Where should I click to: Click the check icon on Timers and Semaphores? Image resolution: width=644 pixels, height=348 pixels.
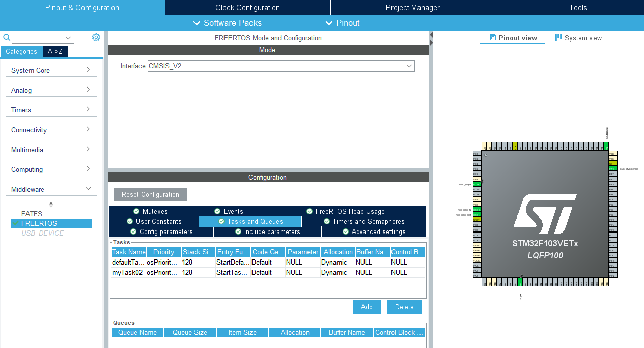click(327, 221)
